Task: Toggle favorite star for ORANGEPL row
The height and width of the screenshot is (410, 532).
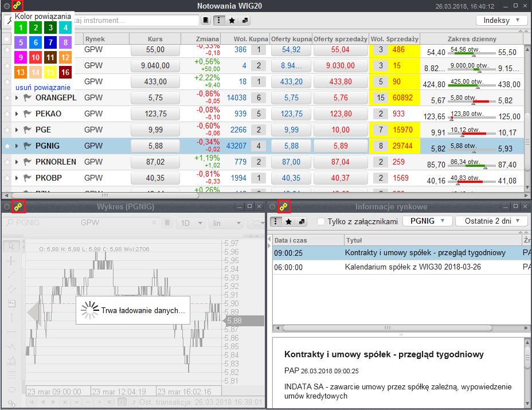Action: (7, 97)
